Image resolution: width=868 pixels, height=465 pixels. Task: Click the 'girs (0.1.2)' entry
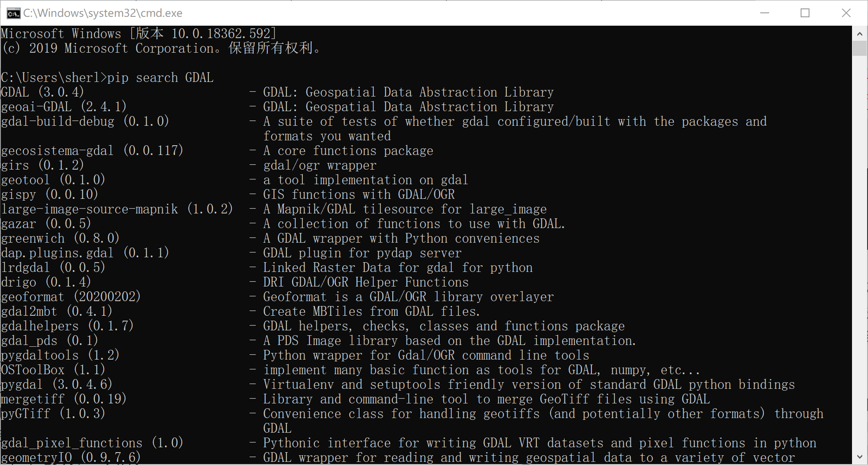click(43, 165)
